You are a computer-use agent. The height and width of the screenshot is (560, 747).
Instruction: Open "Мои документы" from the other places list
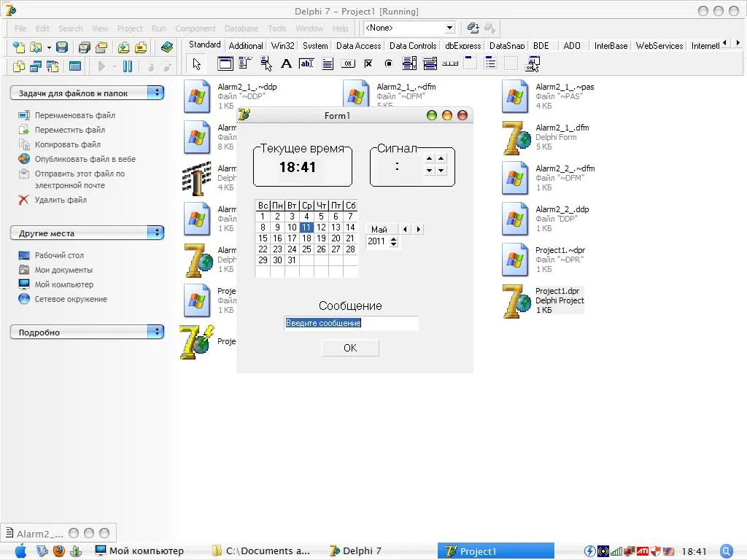click(63, 270)
